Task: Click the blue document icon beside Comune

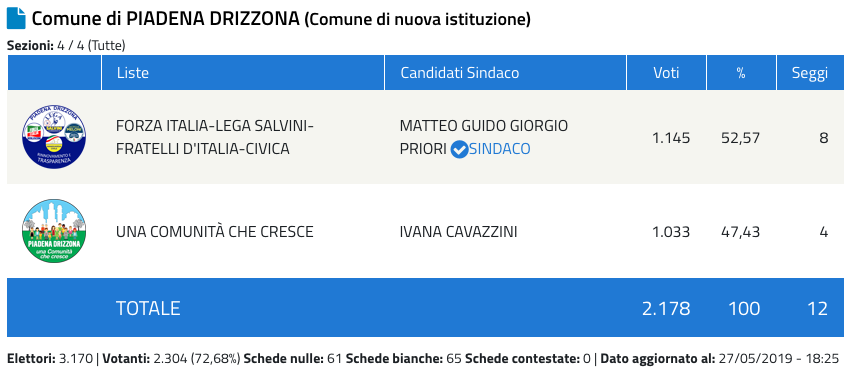Action: pos(16,19)
